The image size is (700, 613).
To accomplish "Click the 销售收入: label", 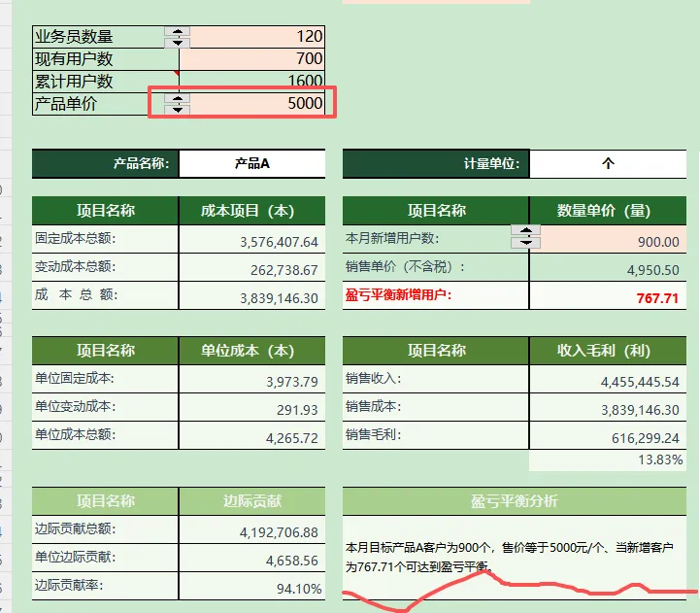I will click(x=373, y=379).
